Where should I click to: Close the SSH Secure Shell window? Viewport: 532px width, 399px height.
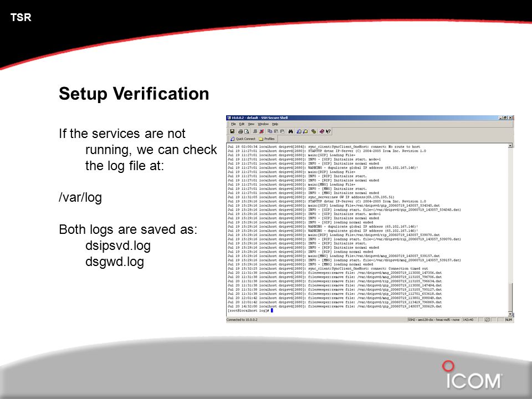click(510, 117)
